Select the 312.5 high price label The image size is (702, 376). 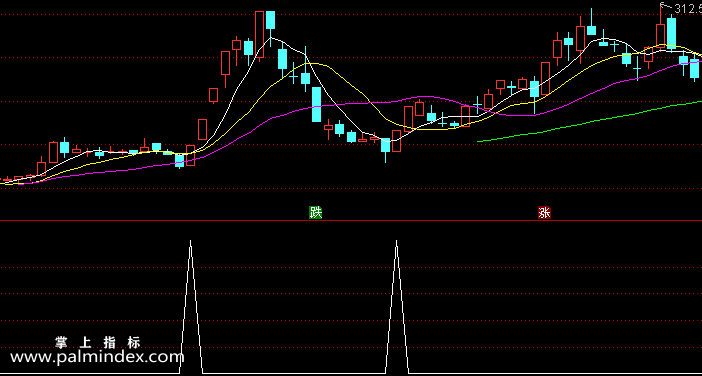pos(688,9)
